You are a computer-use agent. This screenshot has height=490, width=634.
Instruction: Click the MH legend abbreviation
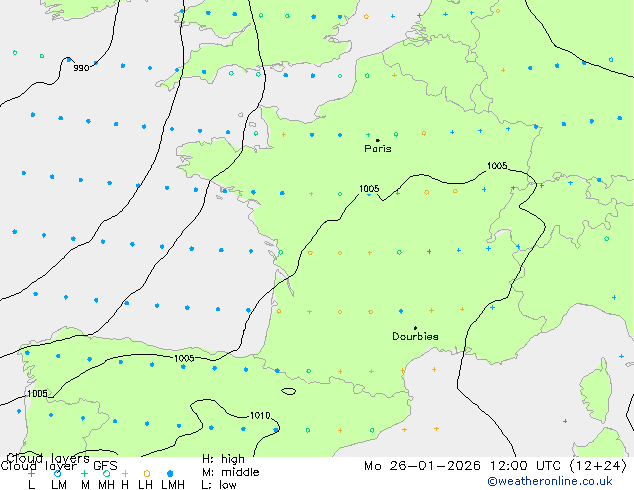coord(106,485)
